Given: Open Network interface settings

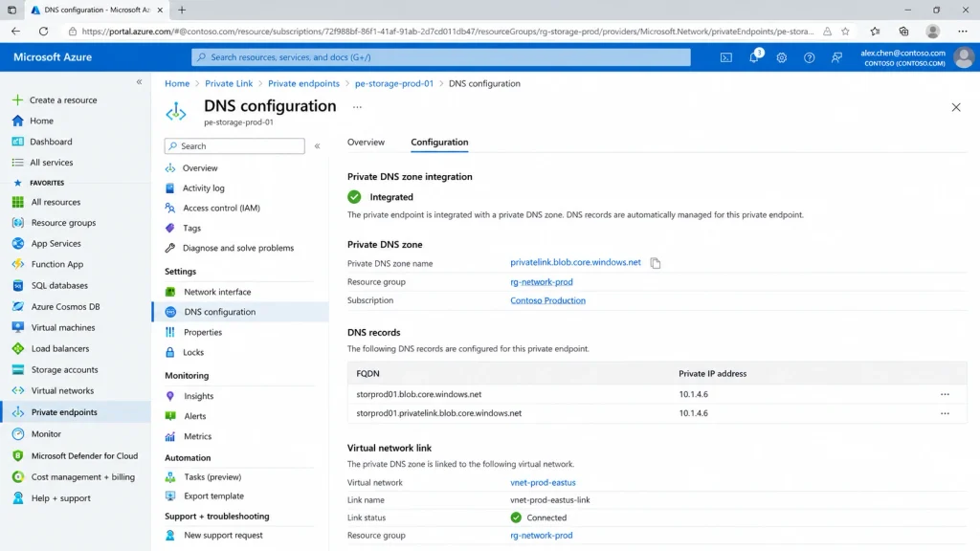Looking at the screenshot, I should 217,292.
